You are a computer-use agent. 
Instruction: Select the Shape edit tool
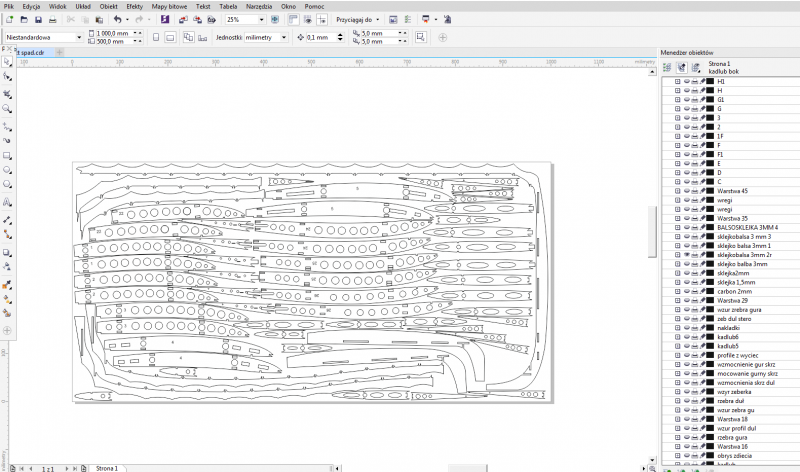(x=7, y=77)
